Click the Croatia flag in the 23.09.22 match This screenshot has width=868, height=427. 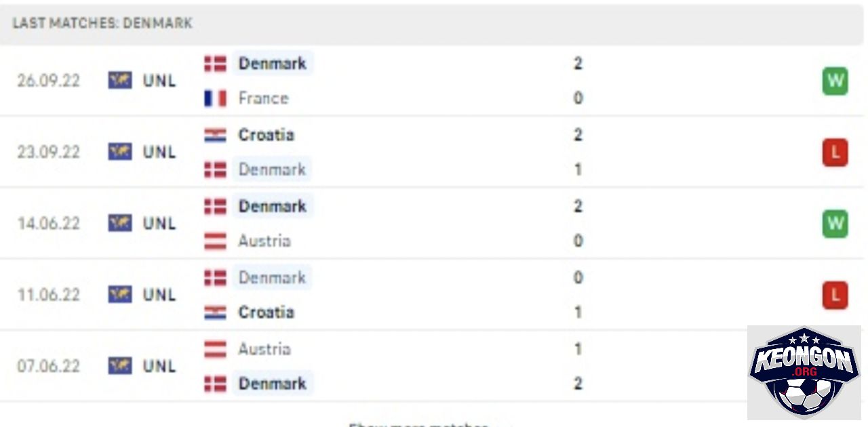[215, 135]
